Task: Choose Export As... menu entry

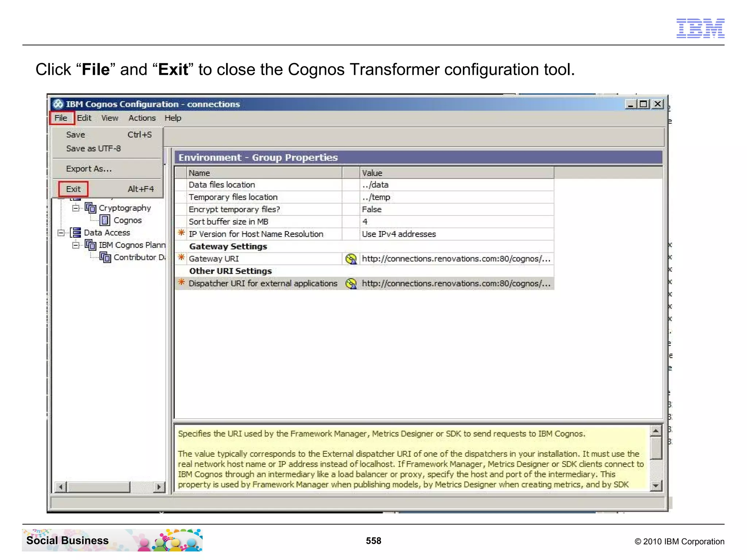Action: coord(108,169)
